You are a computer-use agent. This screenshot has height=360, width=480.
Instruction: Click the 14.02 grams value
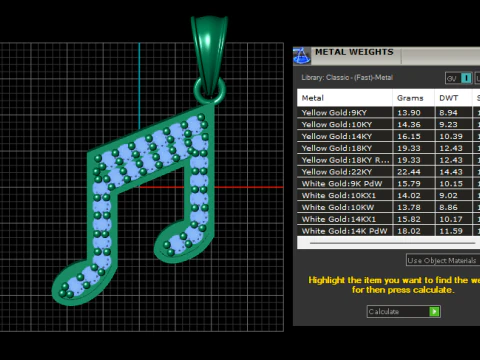pos(409,195)
